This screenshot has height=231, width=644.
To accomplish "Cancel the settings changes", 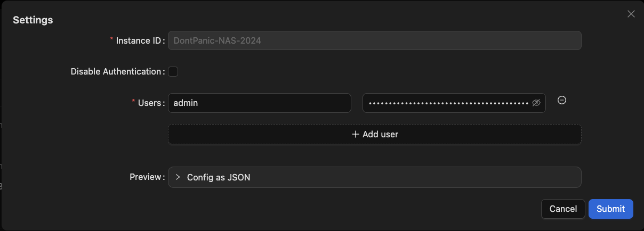I will coord(563,209).
